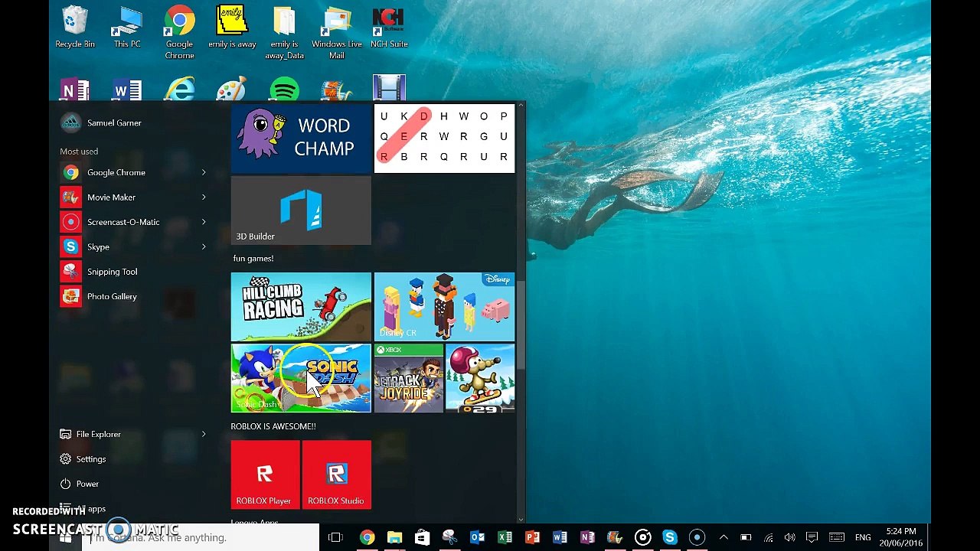980x551 pixels.
Task: Launch the Hill Climb Racing tile
Action: click(301, 307)
